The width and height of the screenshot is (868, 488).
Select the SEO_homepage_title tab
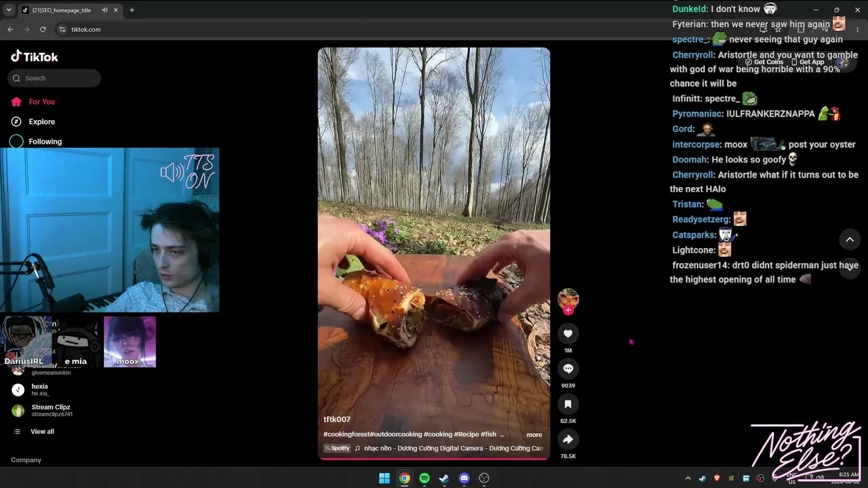click(x=71, y=10)
